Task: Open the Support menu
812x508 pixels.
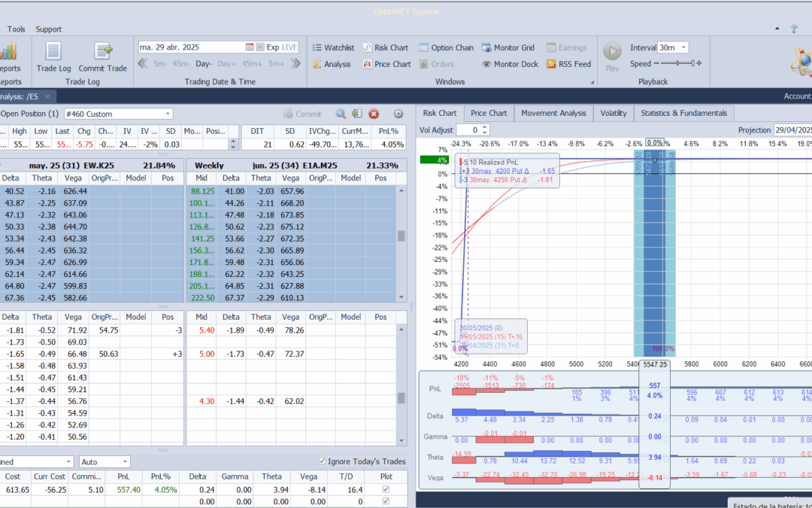Action: pos(49,29)
